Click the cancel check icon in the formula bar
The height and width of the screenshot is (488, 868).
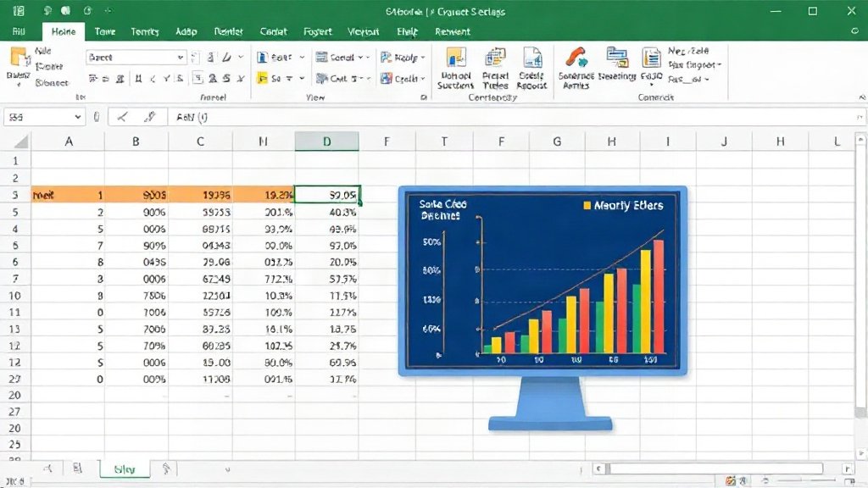tap(122, 117)
